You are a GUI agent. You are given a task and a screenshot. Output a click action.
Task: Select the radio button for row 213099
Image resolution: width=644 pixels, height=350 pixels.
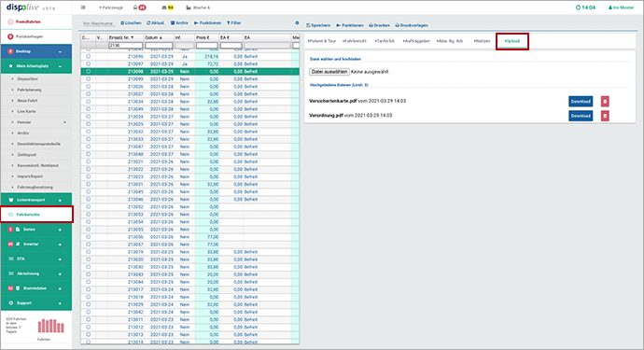[x=88, y=79]
